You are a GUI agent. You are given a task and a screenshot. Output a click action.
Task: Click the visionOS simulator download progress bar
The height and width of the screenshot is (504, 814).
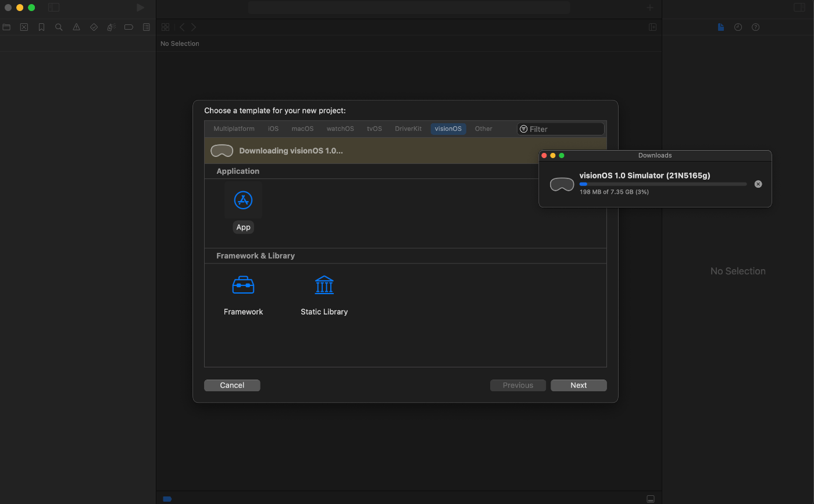click(663, 184)
